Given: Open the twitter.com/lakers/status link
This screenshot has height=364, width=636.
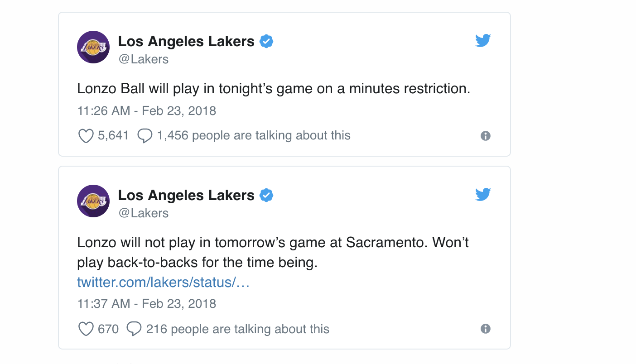Looking at the screenshot, I should (x=164, y=283).
